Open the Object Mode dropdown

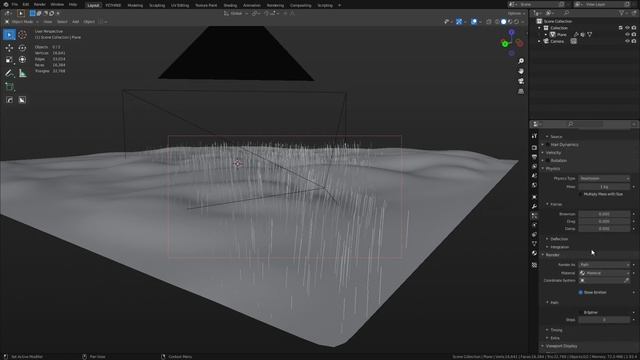click(x=22, y=22)
